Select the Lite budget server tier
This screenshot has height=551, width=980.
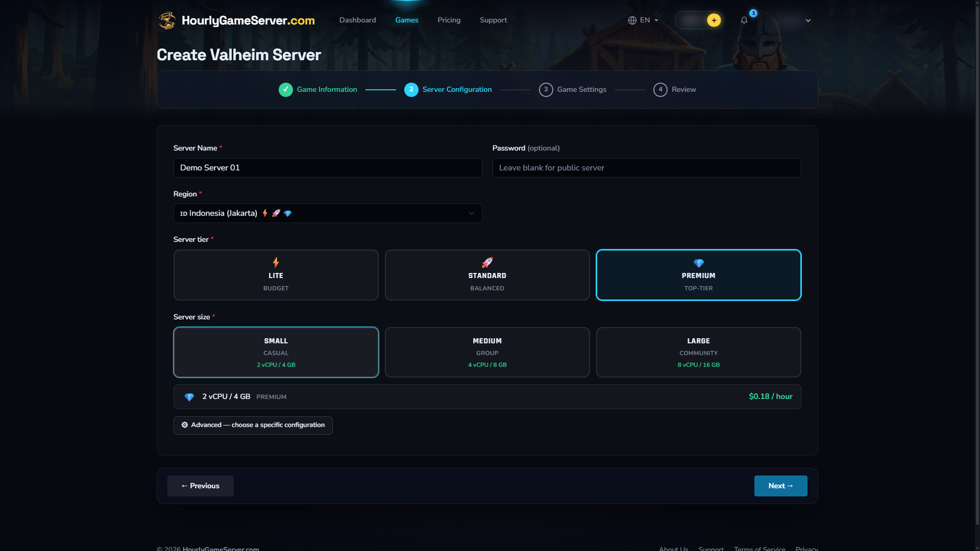[x=276, y=275]
